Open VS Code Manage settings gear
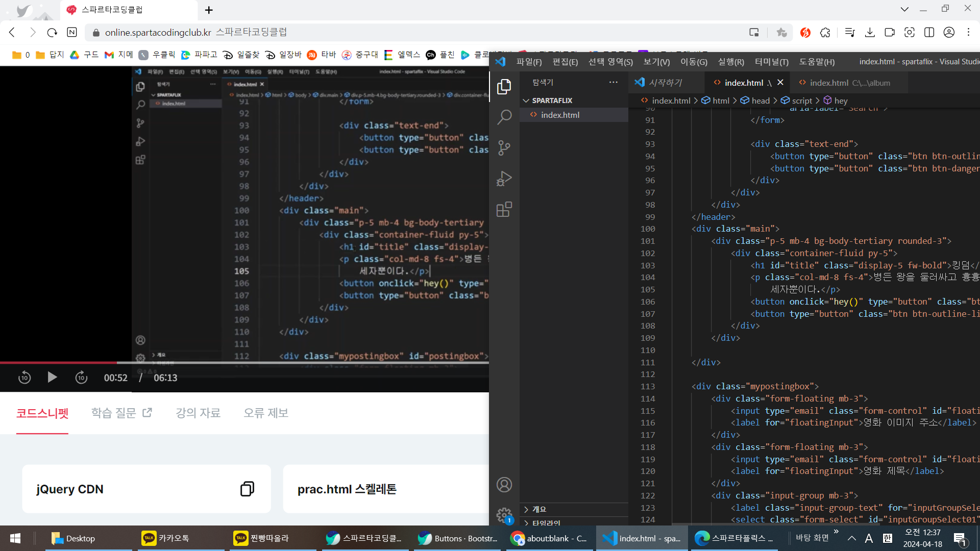This screenshot has width=980, height=551. click(504, 514)
